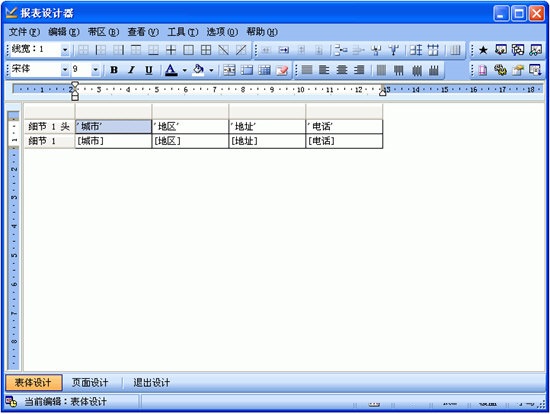Viewport: 550px width, 414px height.
Task: Click the column header above 电话
Action: (x=344, y=112)
